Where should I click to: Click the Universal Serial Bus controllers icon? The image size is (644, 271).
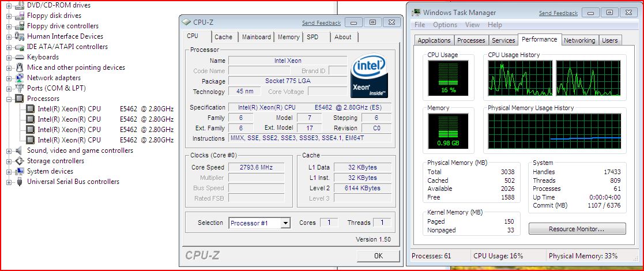[19, 182]
